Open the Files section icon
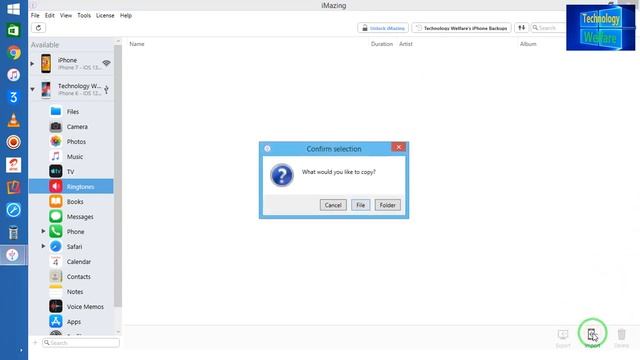This screenshot has height=360, width=640. [x=56, y=111]
